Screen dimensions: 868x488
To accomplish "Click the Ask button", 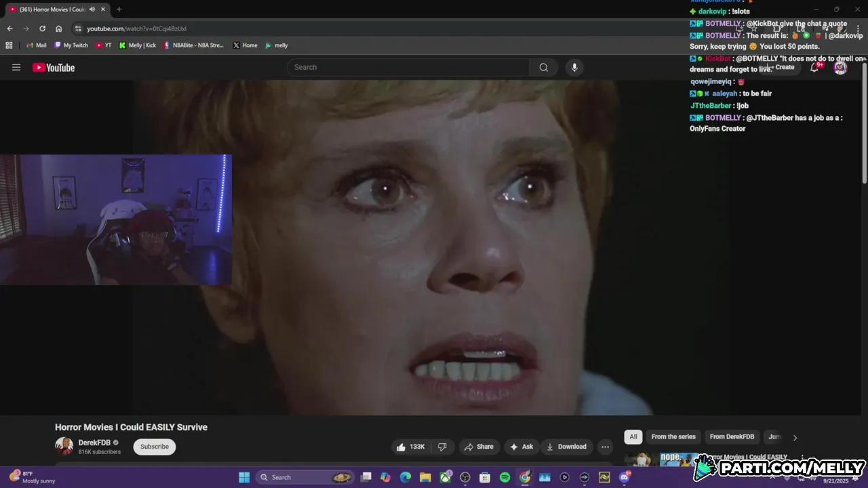I will (521, 447).
